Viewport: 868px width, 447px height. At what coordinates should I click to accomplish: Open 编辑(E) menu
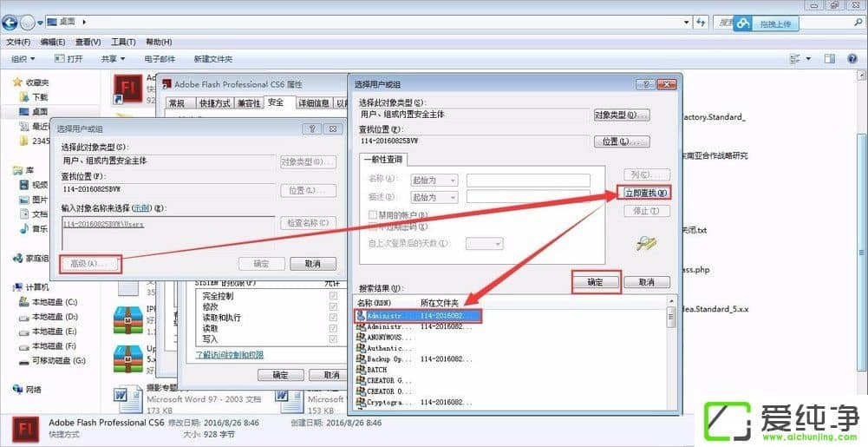click(x=53, y=43)
